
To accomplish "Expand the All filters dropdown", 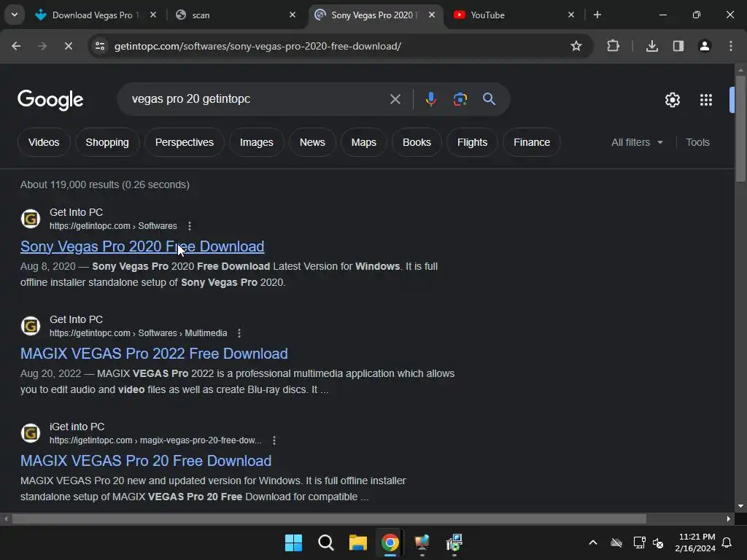I will coord(637,142).
